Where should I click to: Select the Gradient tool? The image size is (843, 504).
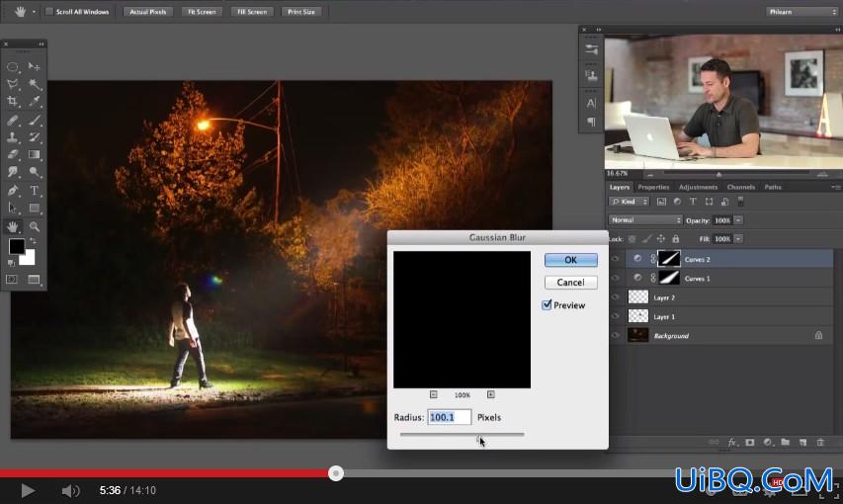coord(34,155)
